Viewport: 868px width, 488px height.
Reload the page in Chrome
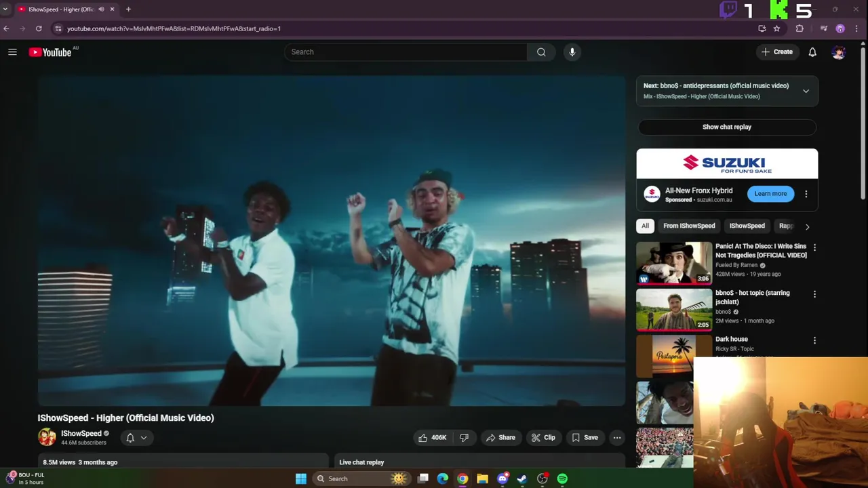click(x=39, y=28)
